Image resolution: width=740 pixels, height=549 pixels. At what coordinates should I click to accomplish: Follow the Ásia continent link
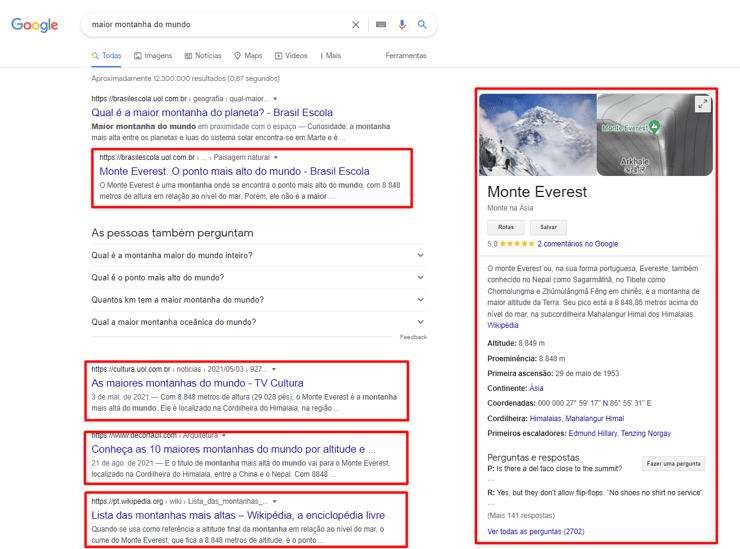(536, 389)
